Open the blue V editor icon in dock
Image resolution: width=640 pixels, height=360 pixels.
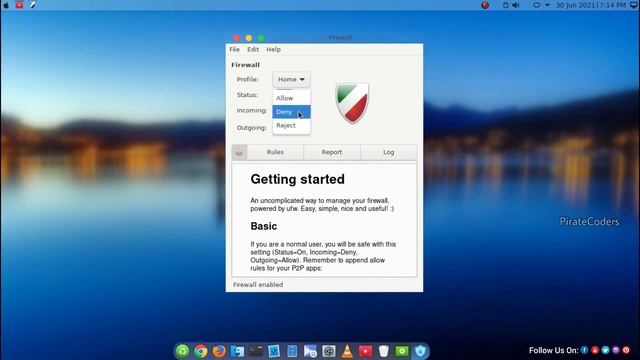(274, 351)
